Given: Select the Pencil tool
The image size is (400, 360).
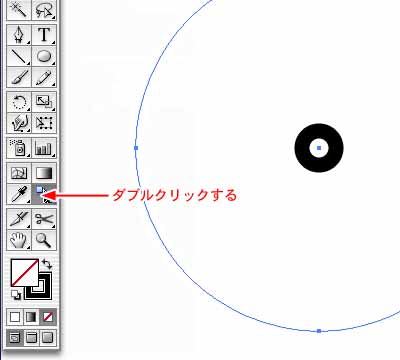Looking at the screenshot, I should (x=44, y=77).
